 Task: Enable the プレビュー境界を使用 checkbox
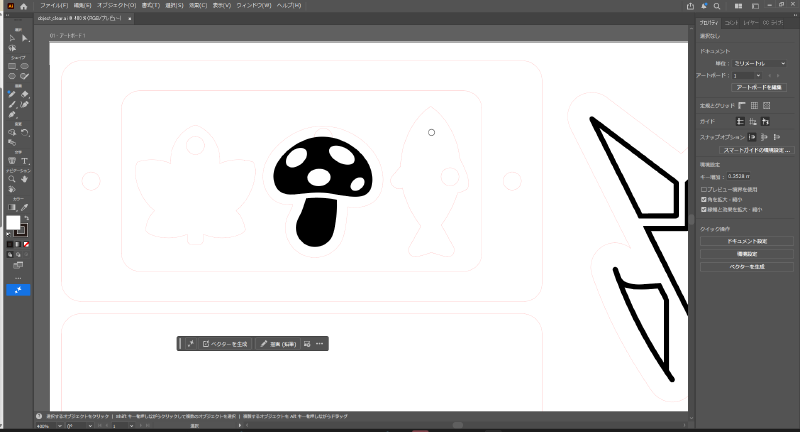coord(704,189)
